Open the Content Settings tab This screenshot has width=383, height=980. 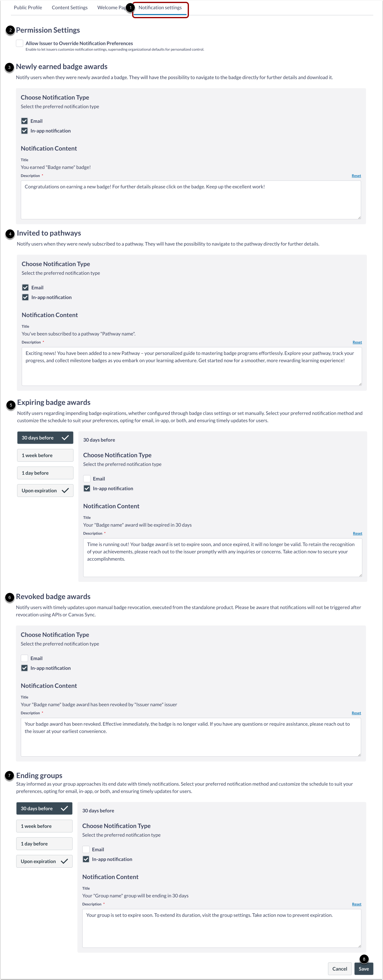[x=70, y=7]
